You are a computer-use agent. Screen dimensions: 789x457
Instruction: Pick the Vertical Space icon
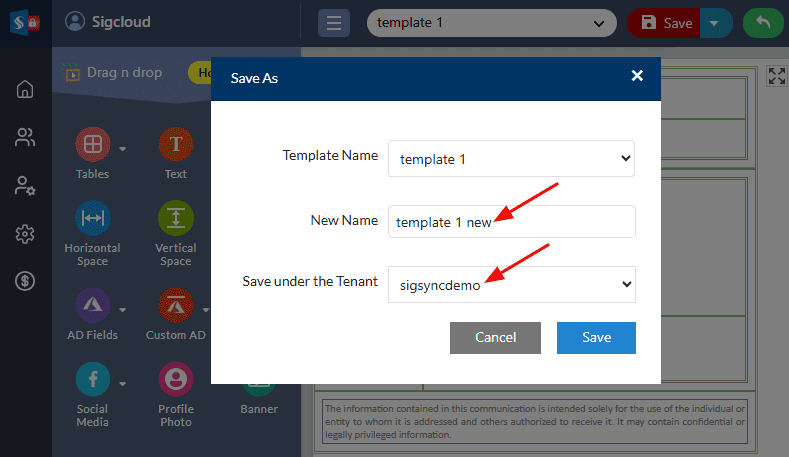[x=176, y=218]
